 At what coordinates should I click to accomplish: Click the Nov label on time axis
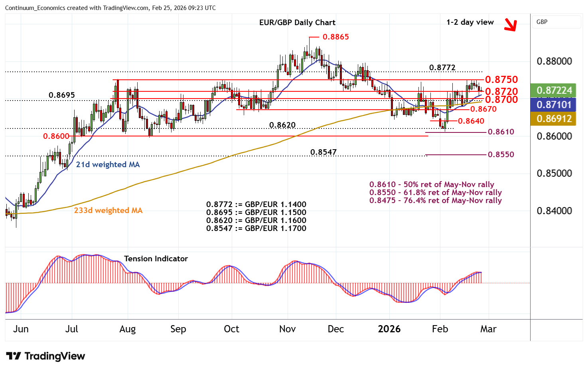[287, 329]
